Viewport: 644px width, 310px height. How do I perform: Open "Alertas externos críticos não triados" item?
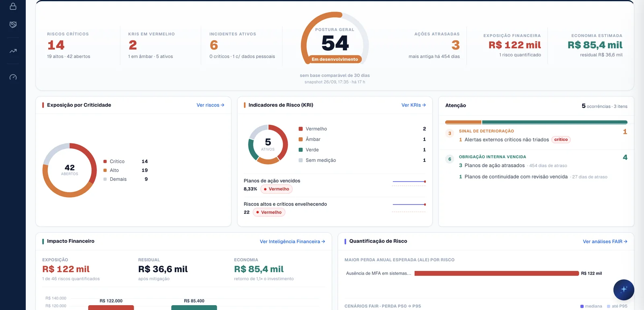pyautogui.click(x=507, y=140)
